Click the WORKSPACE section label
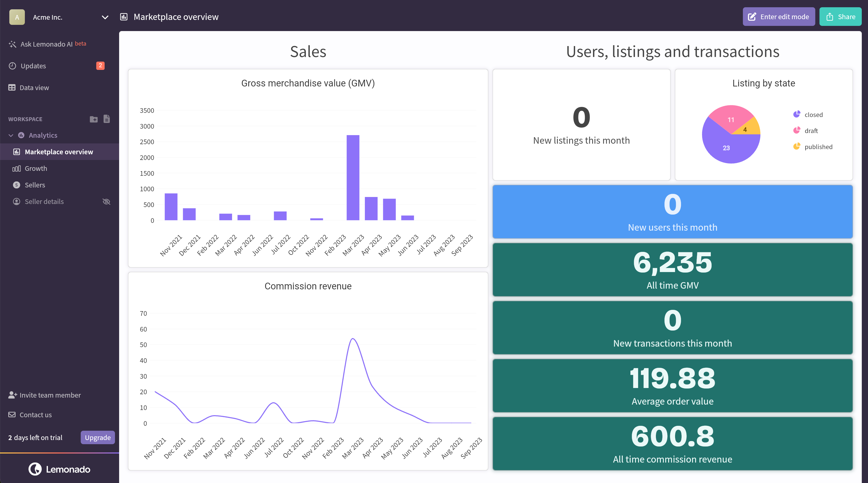The height and width of the screenshot is (483, 868). click(x=25, y=119)
